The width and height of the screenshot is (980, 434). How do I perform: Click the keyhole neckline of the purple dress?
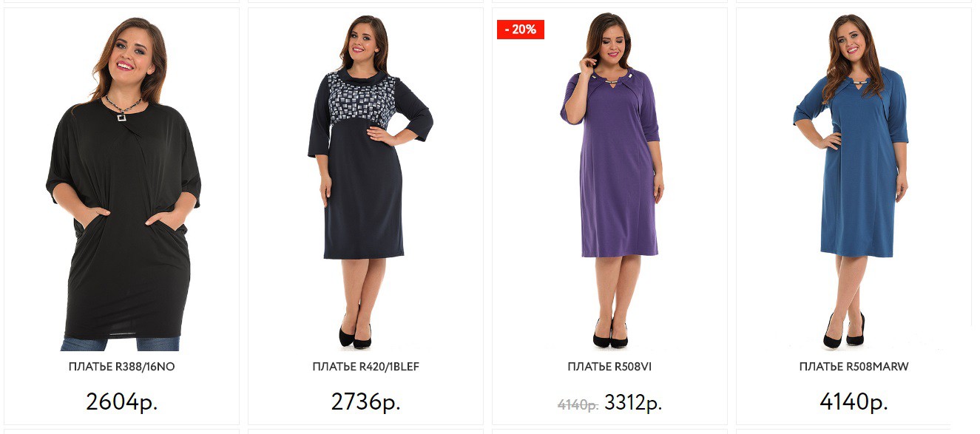[x=611, y=81]
